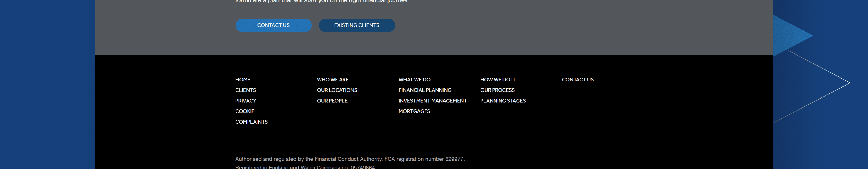
Task: Go to Home footer link
Action: (x=243, y=80)
